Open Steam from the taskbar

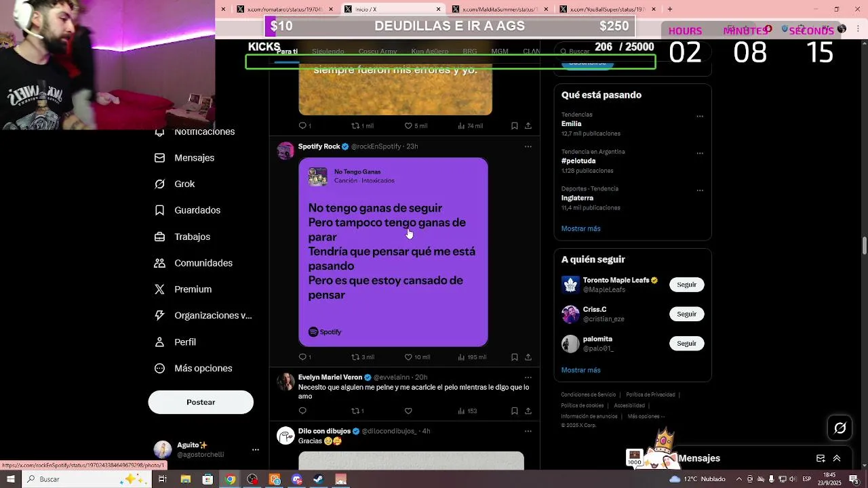[318, 479]
